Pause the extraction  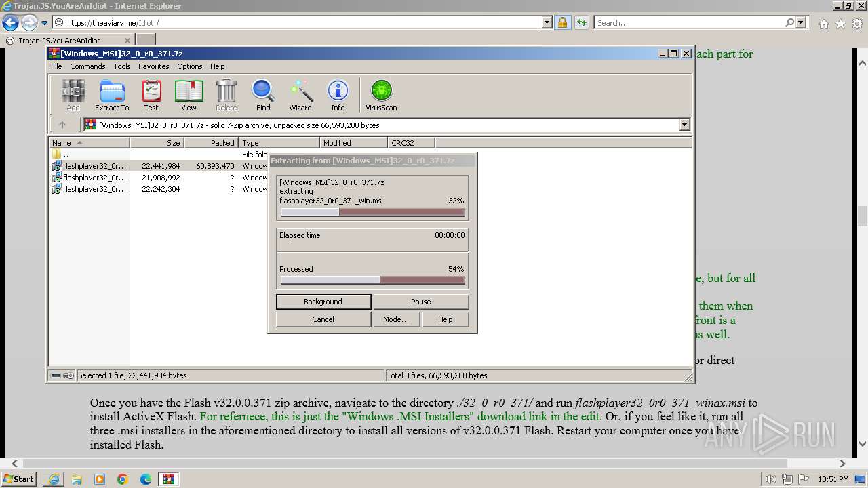coord(420,302)
